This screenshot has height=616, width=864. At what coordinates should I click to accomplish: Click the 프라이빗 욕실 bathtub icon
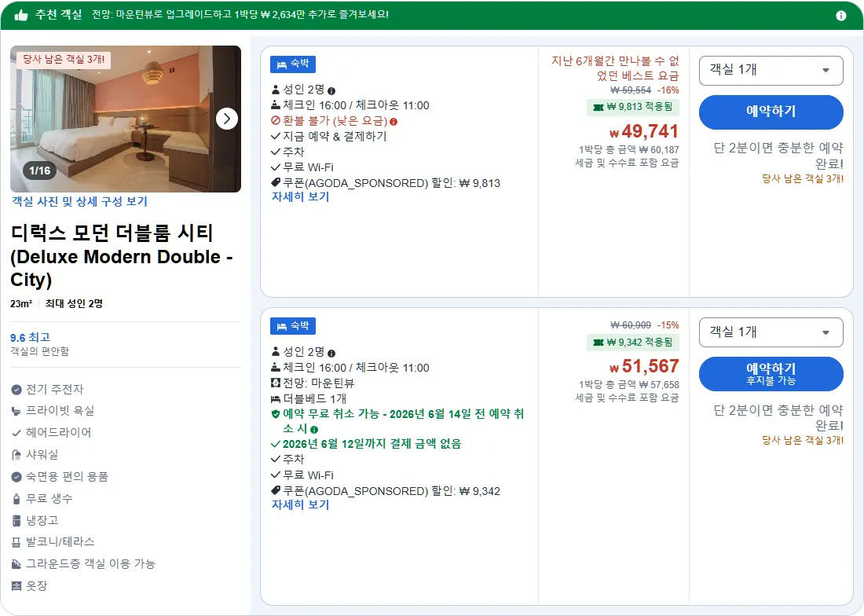16,411
